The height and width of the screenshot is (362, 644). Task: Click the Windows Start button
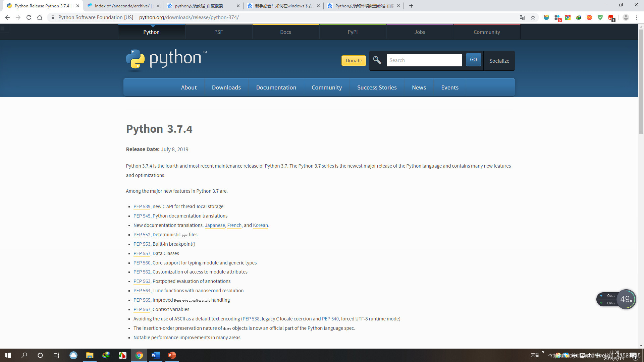(8, 355)
